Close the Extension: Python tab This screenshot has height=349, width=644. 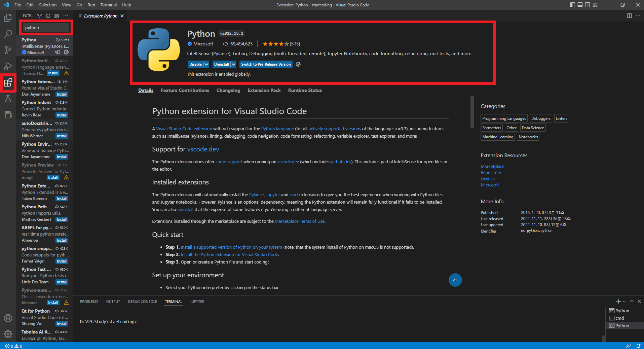tap(122, 16)
